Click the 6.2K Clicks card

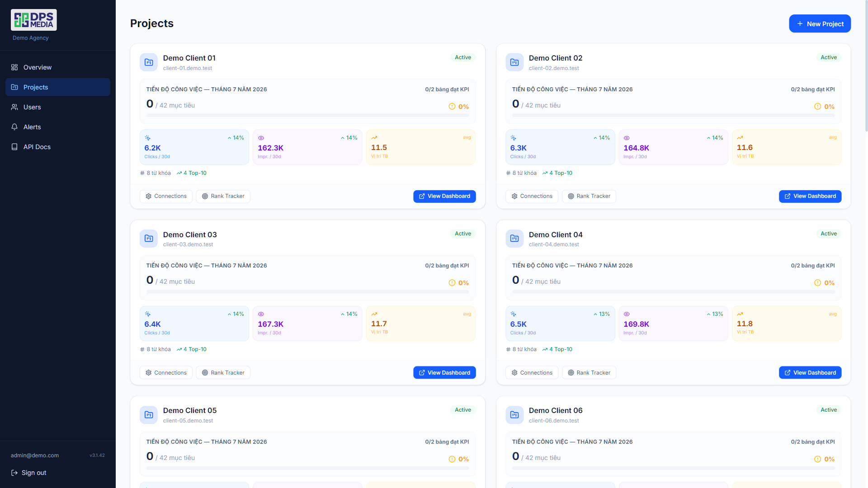click(x=194, y=147)
